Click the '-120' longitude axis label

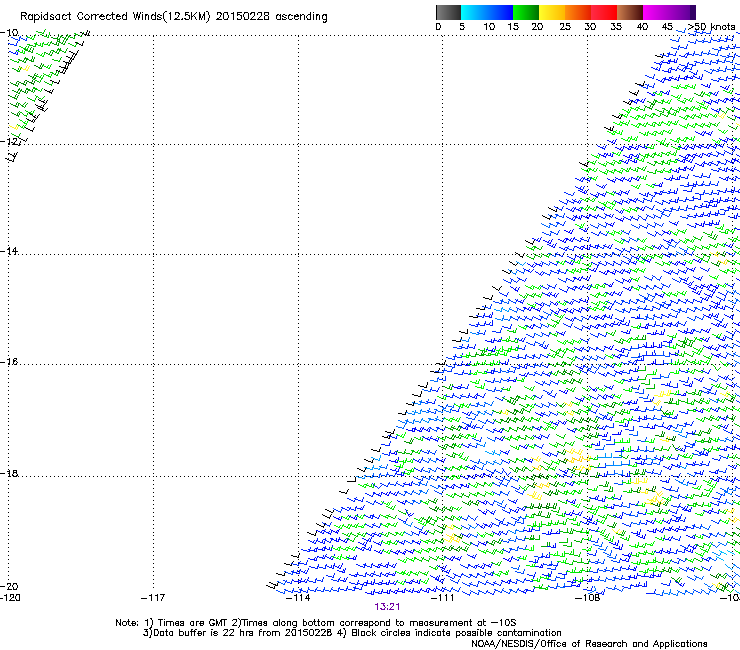point(10,598)
